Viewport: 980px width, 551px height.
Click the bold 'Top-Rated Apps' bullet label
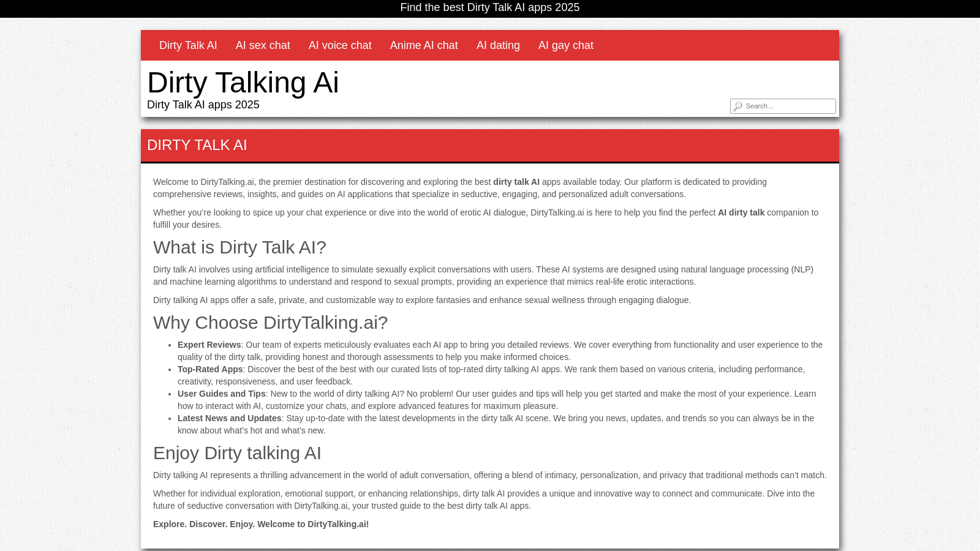click(x=210, y=369)
